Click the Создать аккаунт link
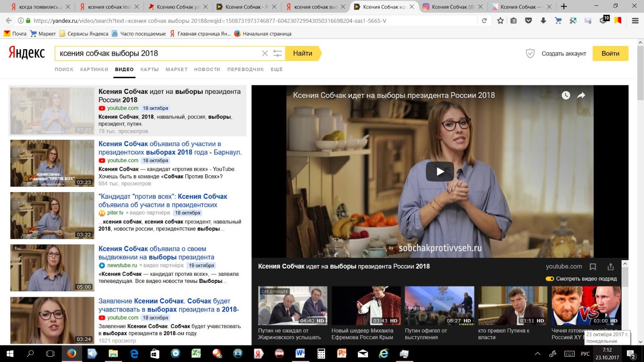The image size is (644, 362). point(563,54)
